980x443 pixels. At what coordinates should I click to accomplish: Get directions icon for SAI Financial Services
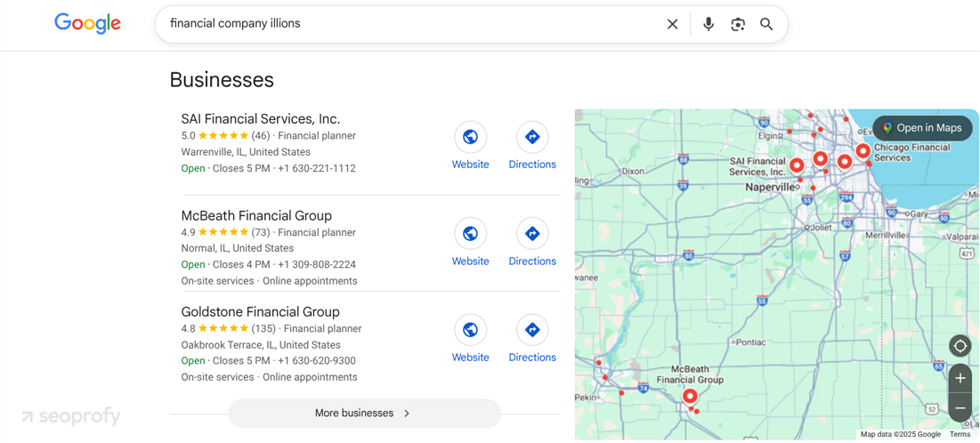click(x=532, y=137)
